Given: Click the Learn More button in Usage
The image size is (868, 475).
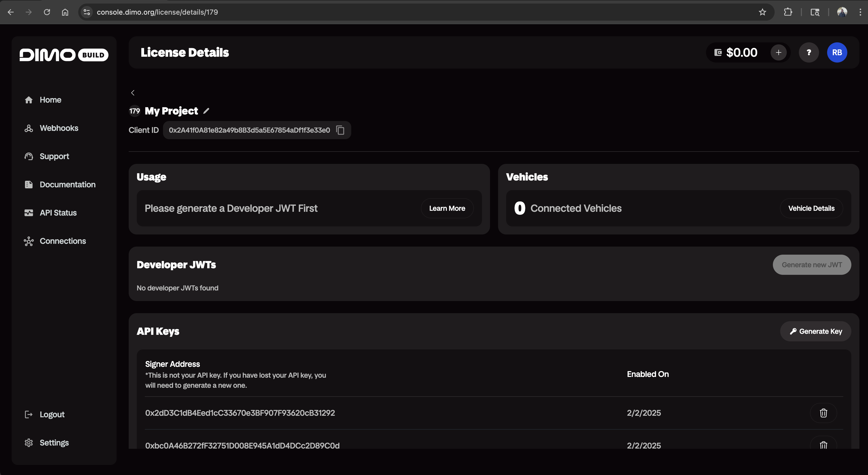Looking at the screenshot, I should (447, 209).
